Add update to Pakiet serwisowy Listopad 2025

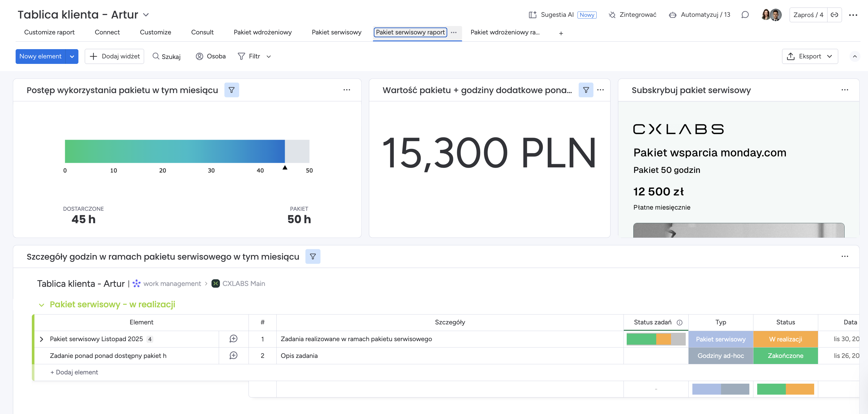(x=233, y=339)
